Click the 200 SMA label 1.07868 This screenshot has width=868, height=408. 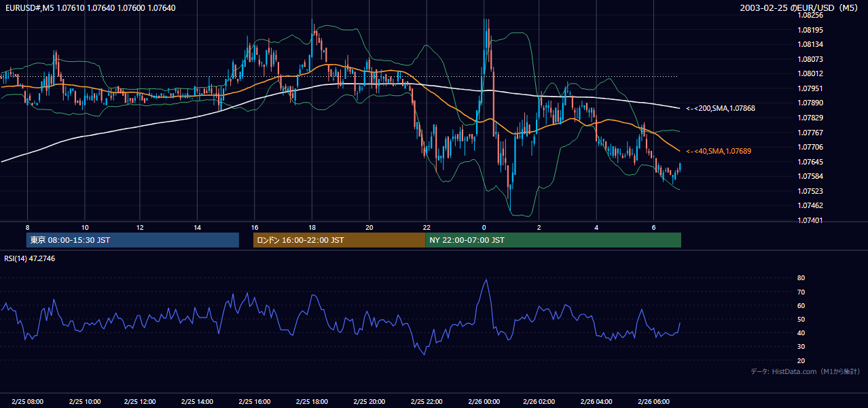pyautogui.click(x=721, y=108)
